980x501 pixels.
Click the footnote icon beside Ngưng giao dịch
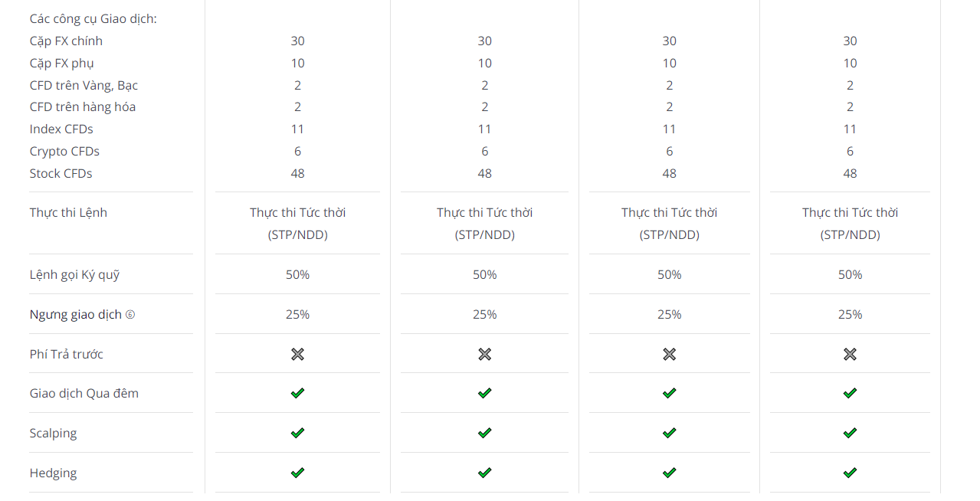130,315
